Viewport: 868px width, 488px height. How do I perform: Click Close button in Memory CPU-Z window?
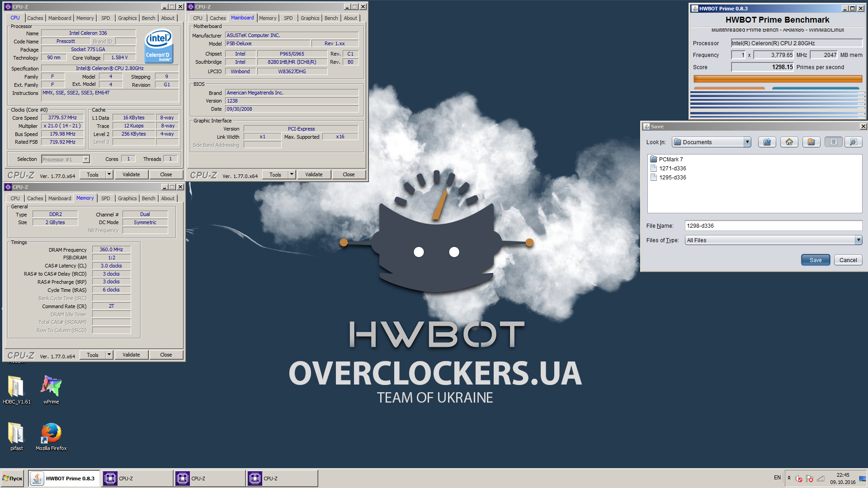point(166,355)
